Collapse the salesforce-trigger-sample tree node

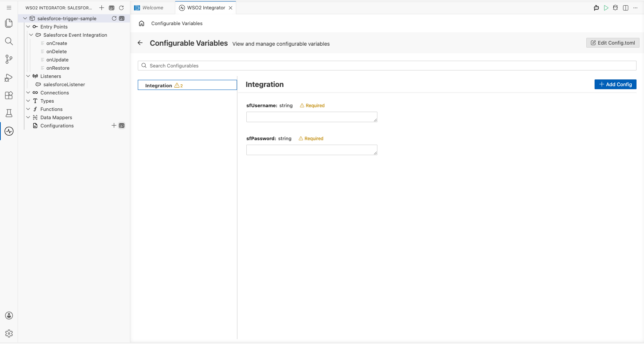click(25, 18)
